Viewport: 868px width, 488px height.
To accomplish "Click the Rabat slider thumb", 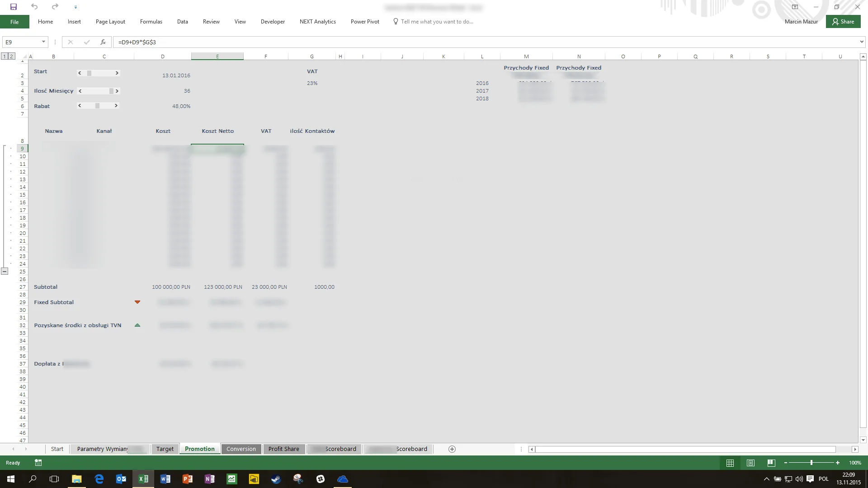I will click(97, 106).
